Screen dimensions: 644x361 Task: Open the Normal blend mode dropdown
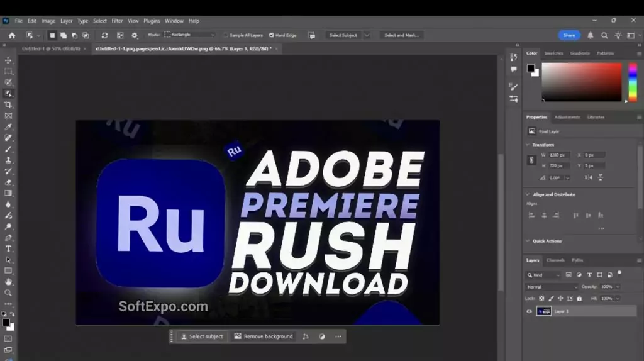click(551, 287)
